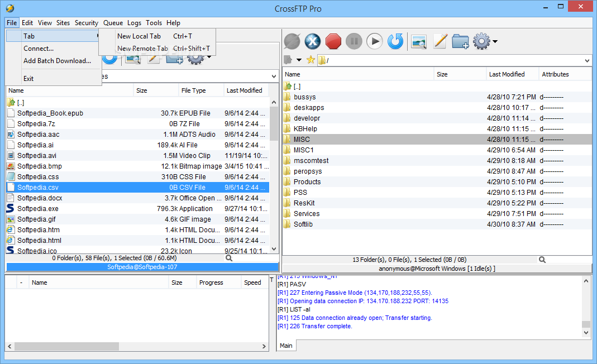The image size is (597, 364).
Task: Refresh the remote directory listing
Action: [395, 41]
